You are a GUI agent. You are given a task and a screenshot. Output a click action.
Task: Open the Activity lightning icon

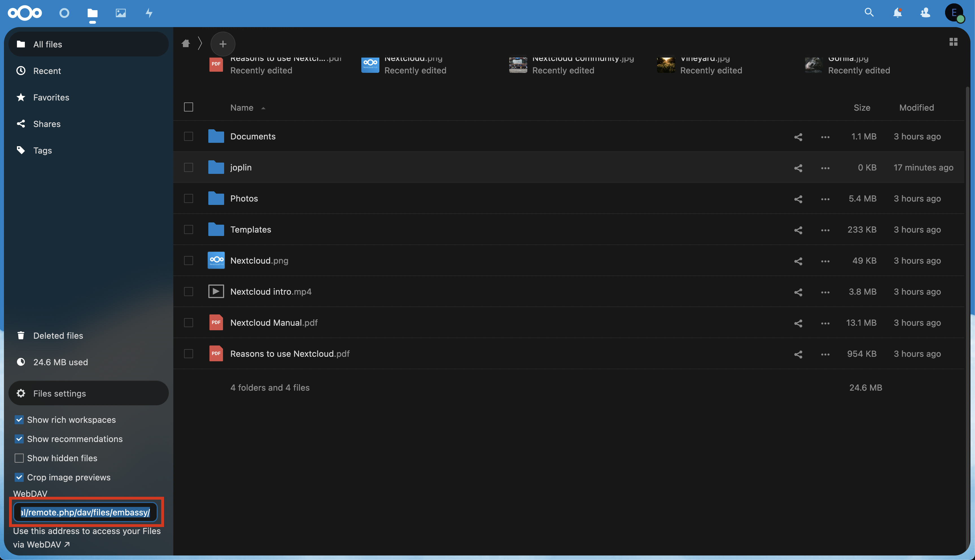coord(149,13)
